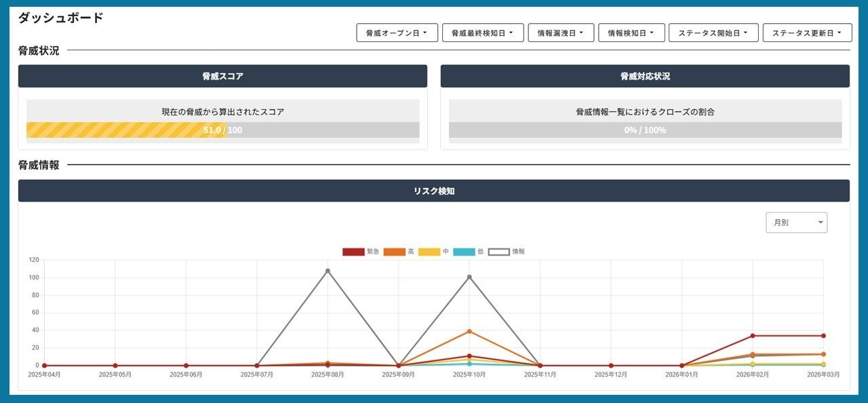Click the 2025年12月 axis label
This screenshot has height=403, width=868.
coord(611,374)
